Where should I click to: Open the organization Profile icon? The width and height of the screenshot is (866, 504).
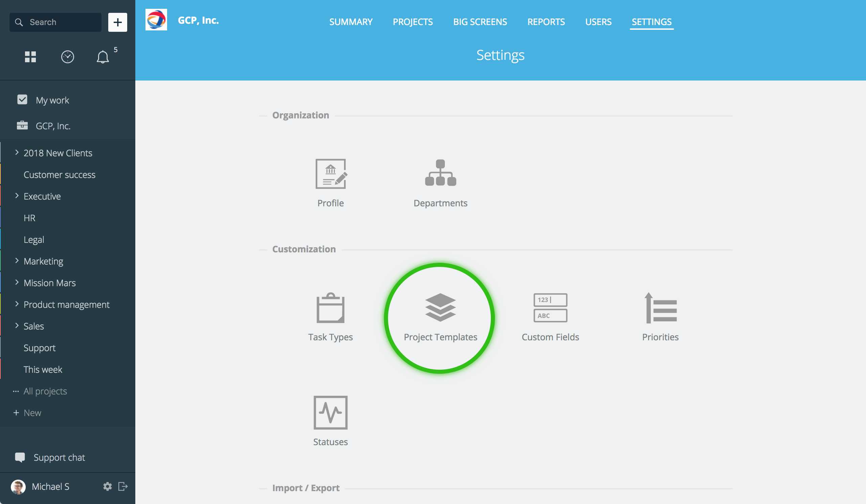pos(330,174)
